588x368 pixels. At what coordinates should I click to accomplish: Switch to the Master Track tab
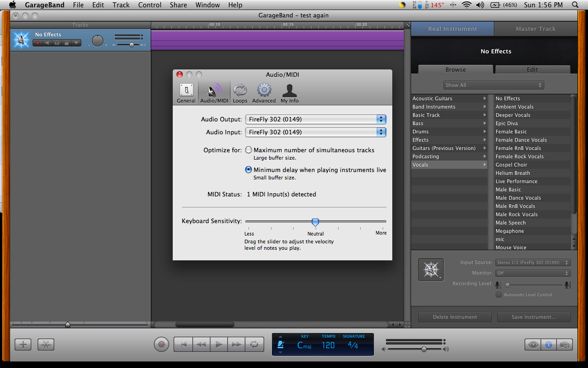tap(536, 29)
